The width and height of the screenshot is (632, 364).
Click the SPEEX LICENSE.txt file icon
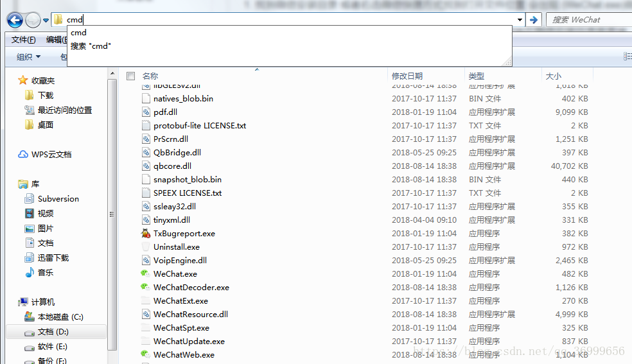click(x=146, y=193)
